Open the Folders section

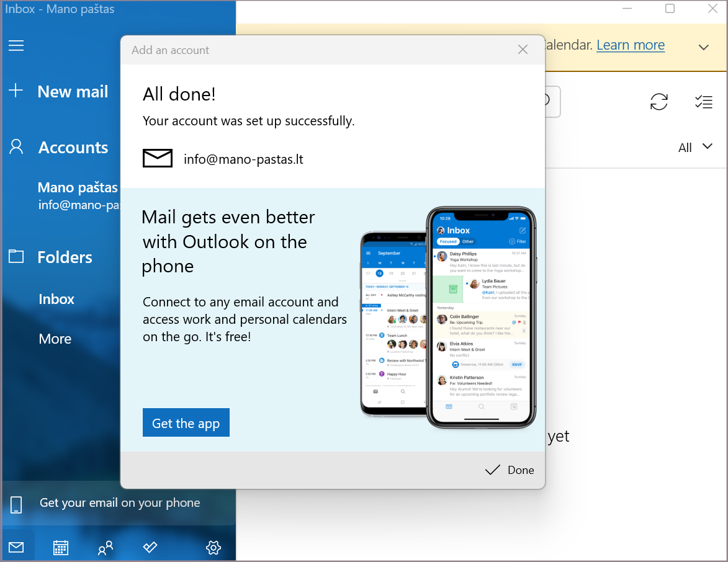coord(65,257)
